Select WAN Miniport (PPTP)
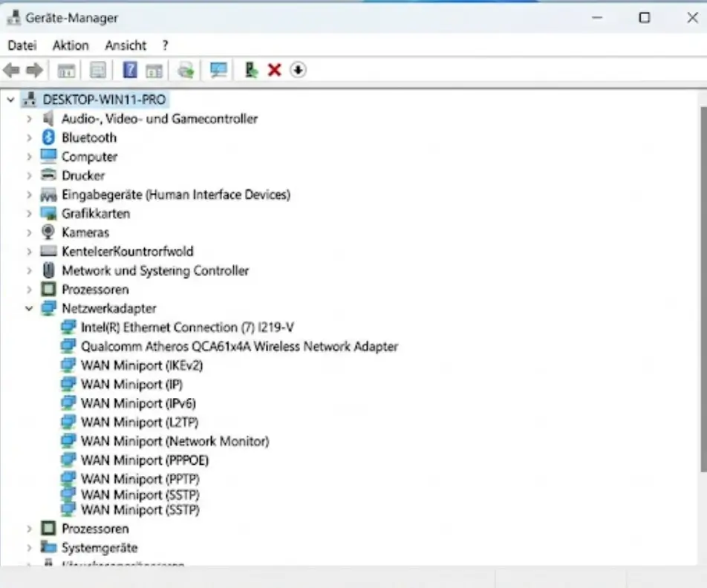707x588 pixels. [x=140, y=479]
